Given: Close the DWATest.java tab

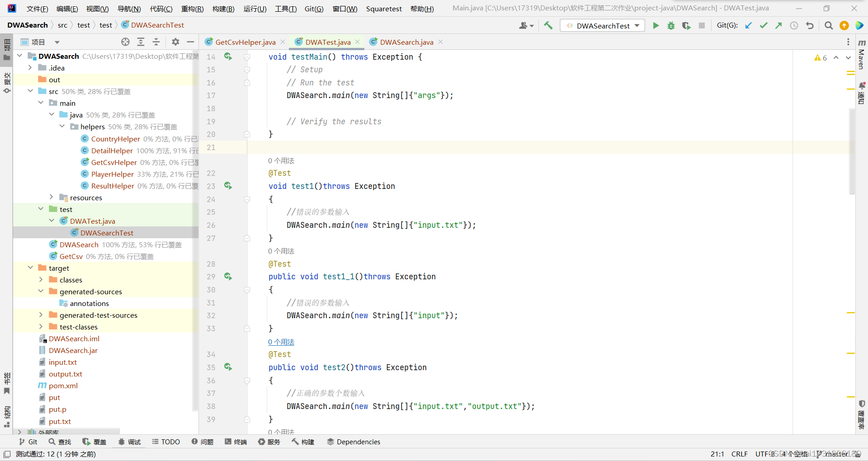Looking at the screenshot, I should pyautogui.click(x=357, y=42).
